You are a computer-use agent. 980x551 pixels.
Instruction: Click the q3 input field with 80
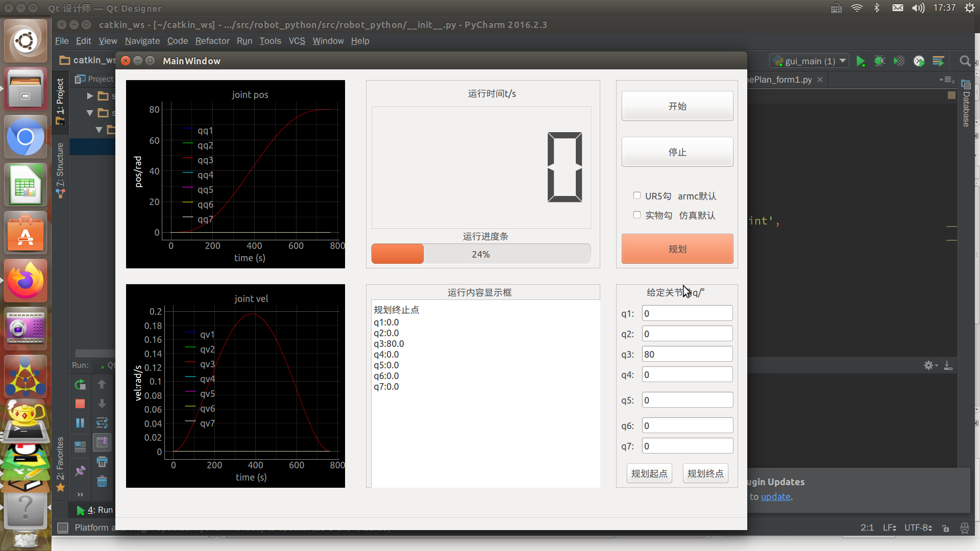[687, 354]
